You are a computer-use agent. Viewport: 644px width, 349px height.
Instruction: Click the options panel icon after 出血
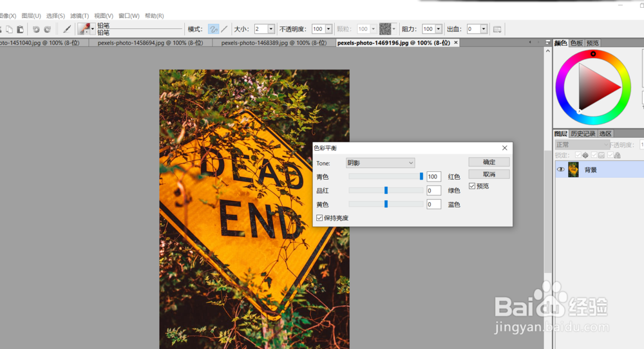tap(497, 29)
